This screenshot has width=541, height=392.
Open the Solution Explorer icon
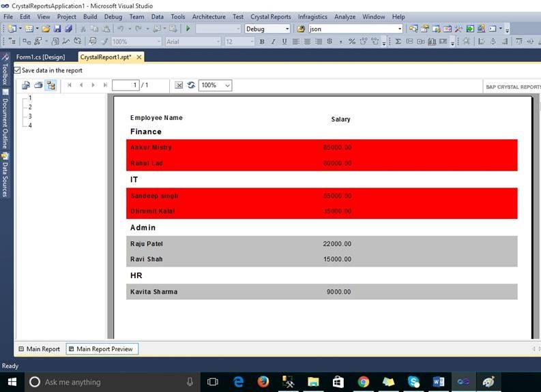click(x=413, y=29)
